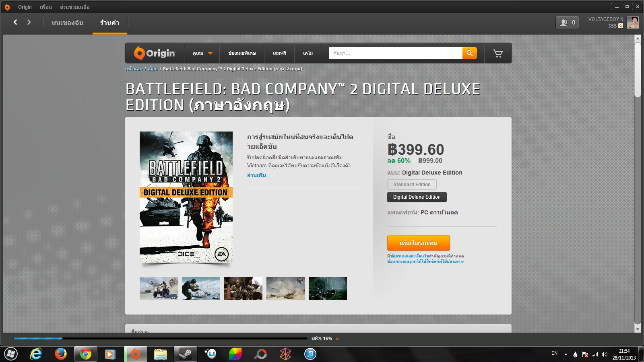Image resolution: width=644 pixels, height=362 pixels.
Task: Click the Origin store logo
Action: click(x=155, y=53)
